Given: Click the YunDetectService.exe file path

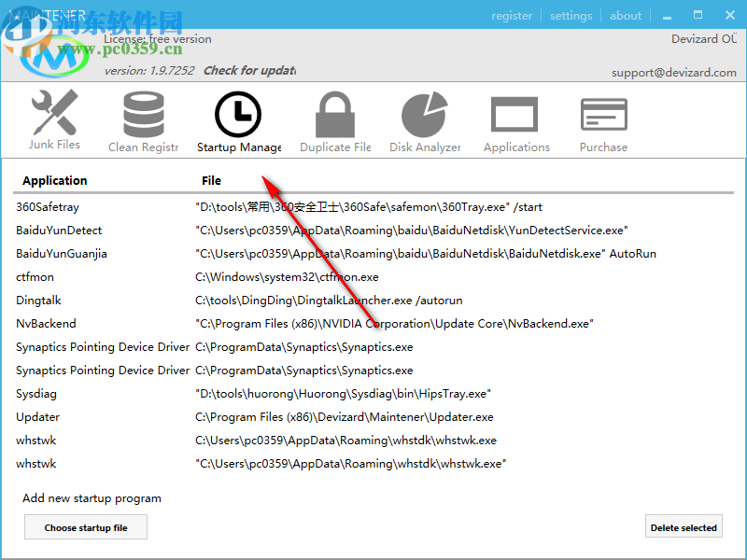Looking at the screenshot, I should (412, 231).
